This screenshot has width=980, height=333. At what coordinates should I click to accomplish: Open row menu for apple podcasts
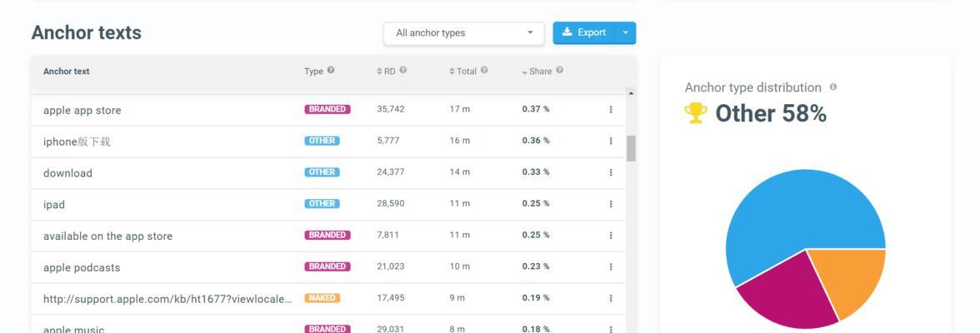tap(611, 266)
